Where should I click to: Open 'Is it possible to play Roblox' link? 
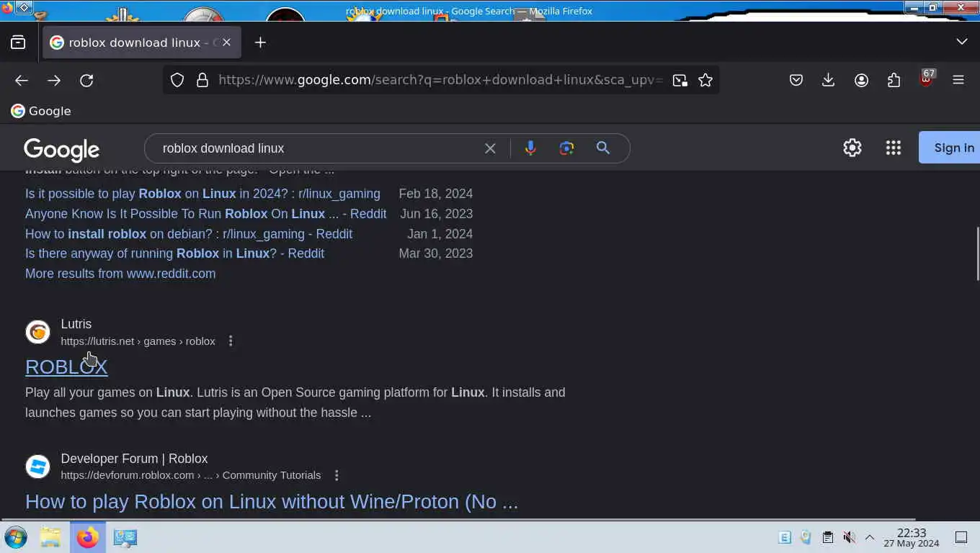pos(202,194)
